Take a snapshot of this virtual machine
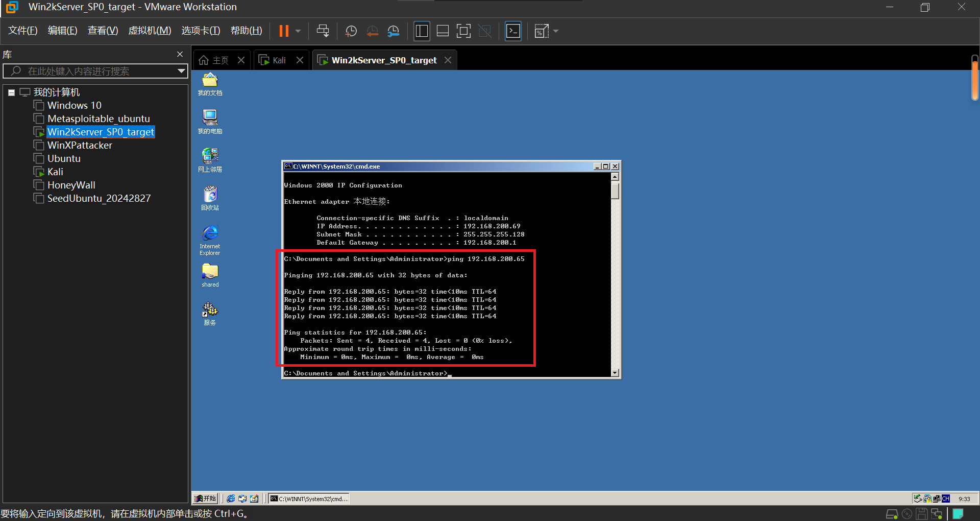 point(351,31)
